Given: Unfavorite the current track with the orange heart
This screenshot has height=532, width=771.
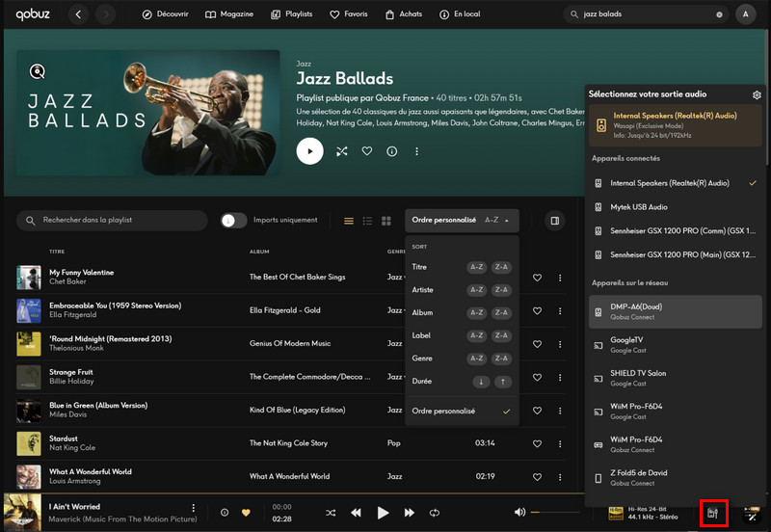Looking at the screenshot, I should pos(246,513).
